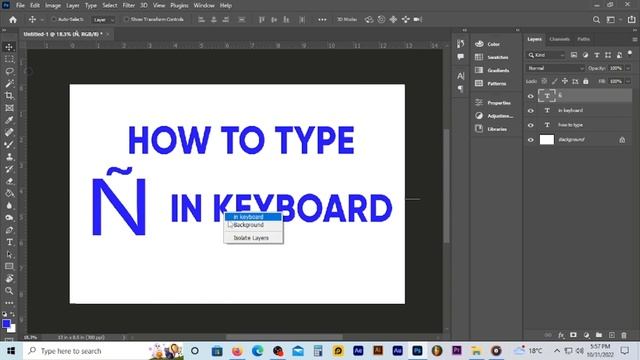Open the Auto-Select Layer dropdown
Screen dimensions: 640x360
tap(103, 20)
